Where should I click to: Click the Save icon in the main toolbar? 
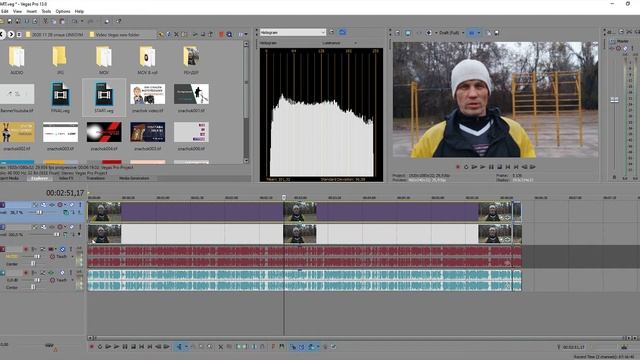(x=10, y=21)
